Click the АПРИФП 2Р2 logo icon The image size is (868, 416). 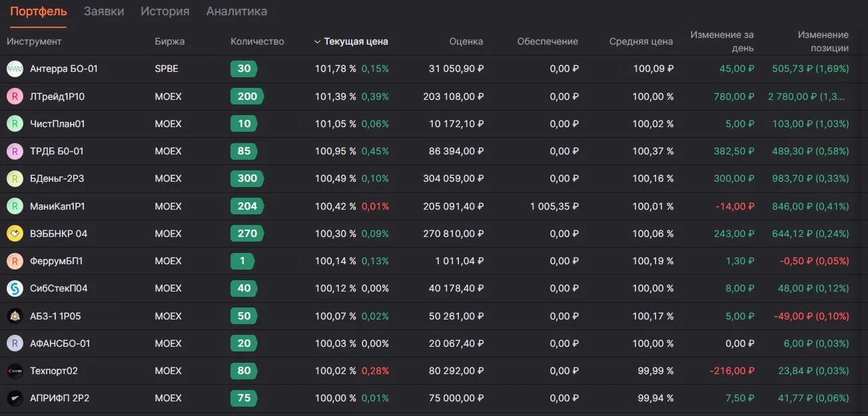[15, 398]
